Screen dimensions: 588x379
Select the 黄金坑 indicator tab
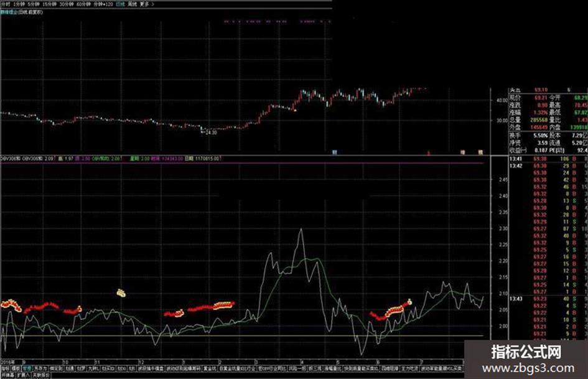click(210, 368)
